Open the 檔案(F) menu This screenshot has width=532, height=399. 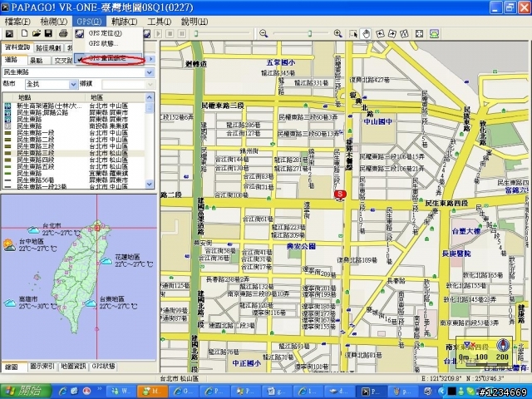17,22
